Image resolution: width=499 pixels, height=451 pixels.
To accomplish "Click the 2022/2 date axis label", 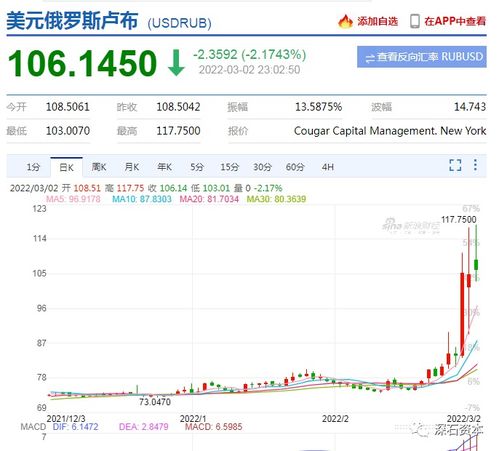I will point(335,419).
